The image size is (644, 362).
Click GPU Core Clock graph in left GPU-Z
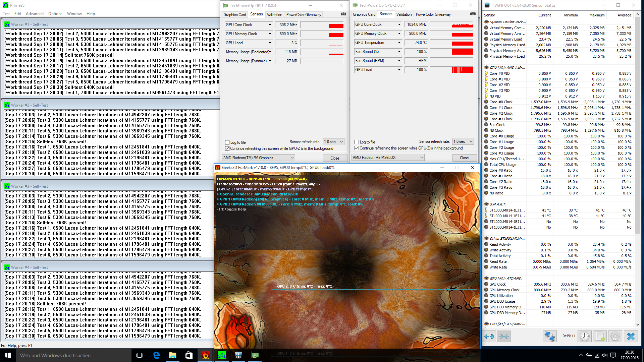point(322,25)
